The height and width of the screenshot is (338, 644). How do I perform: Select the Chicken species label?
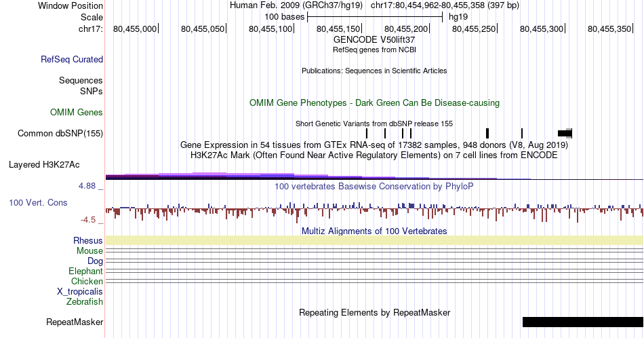87,281
